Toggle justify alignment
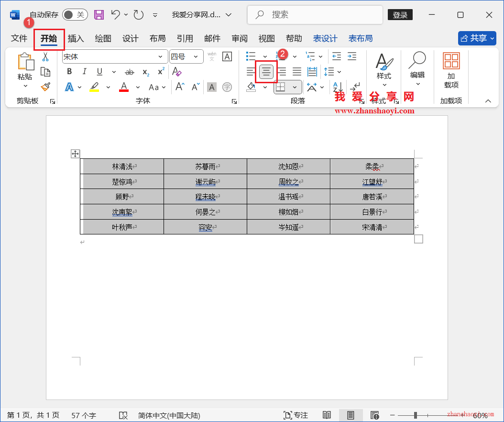 [x=297, y=72]
